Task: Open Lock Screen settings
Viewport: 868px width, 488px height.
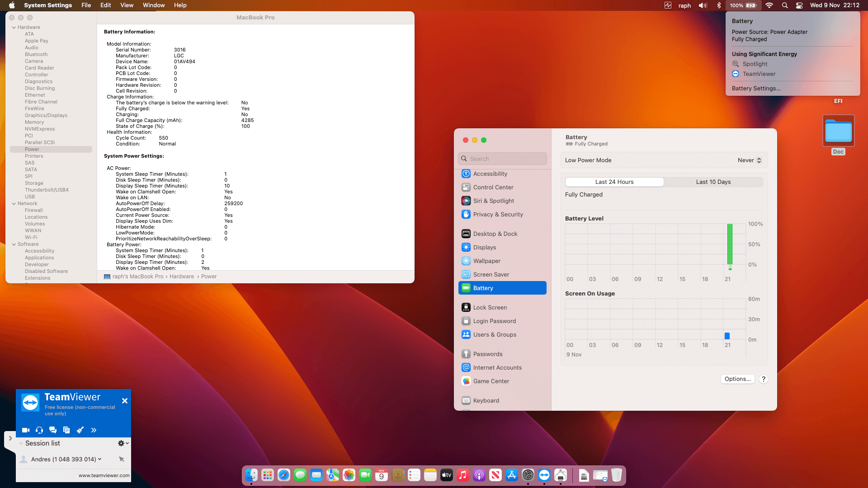Action: pyautogui.click(x=502, y=308)
